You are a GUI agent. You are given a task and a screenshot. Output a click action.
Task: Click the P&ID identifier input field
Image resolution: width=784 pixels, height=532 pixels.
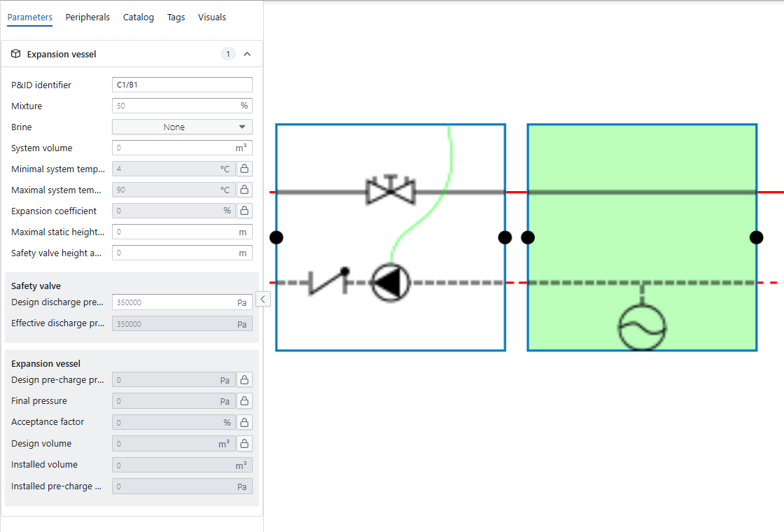pos(182,85)
